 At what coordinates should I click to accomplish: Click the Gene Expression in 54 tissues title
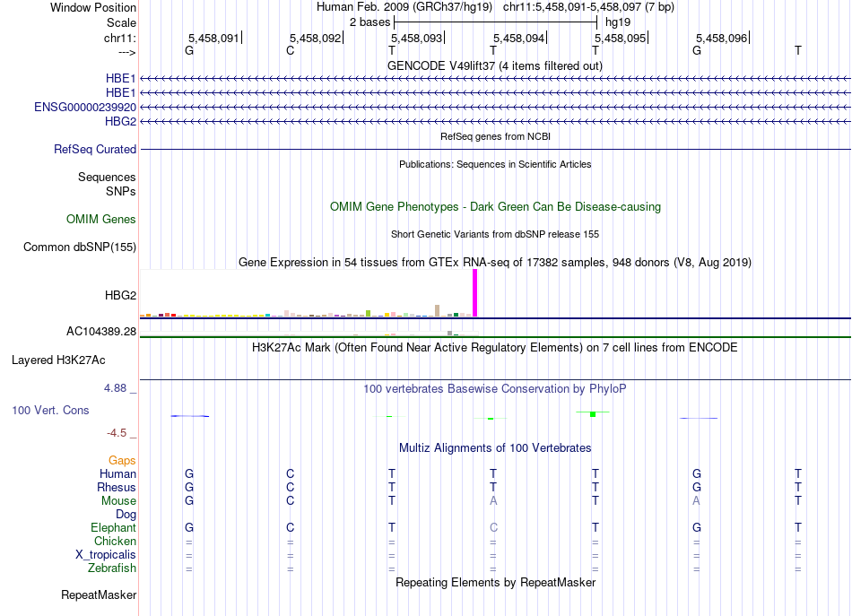click(x=495, y=263)
